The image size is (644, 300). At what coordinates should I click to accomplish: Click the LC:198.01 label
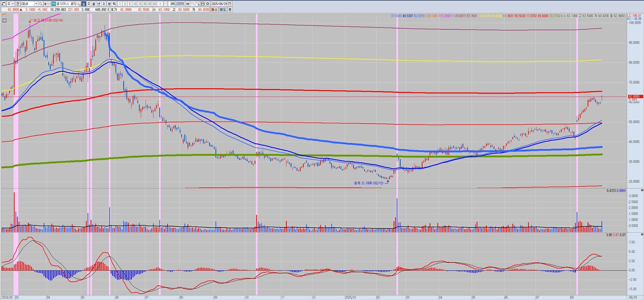[634, 16]
